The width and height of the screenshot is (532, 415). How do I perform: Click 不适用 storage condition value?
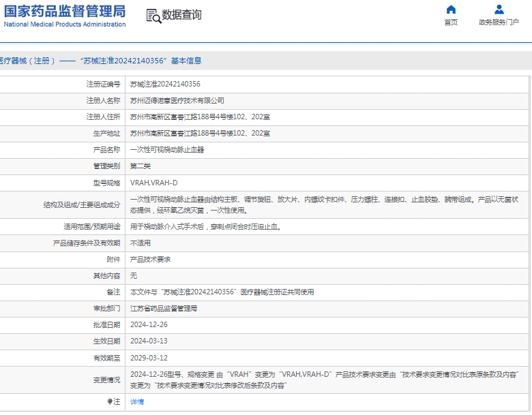pyautogui.click(x=140, y=243)
